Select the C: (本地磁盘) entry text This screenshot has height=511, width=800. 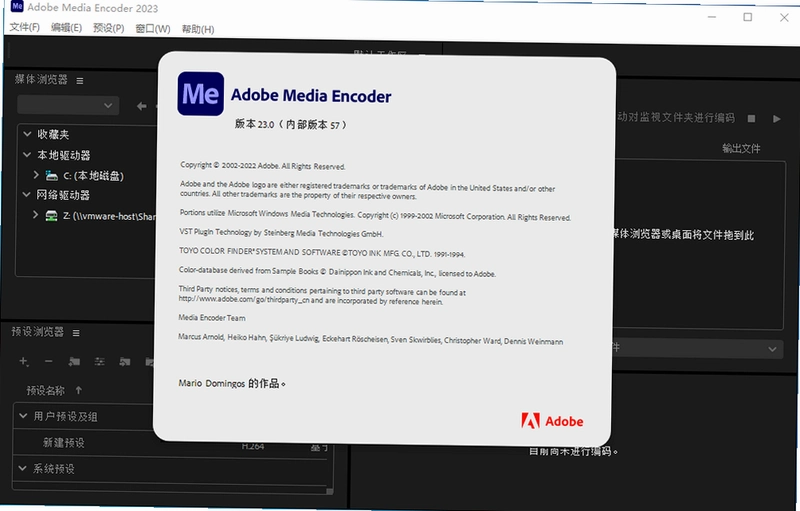coord(93,176)
